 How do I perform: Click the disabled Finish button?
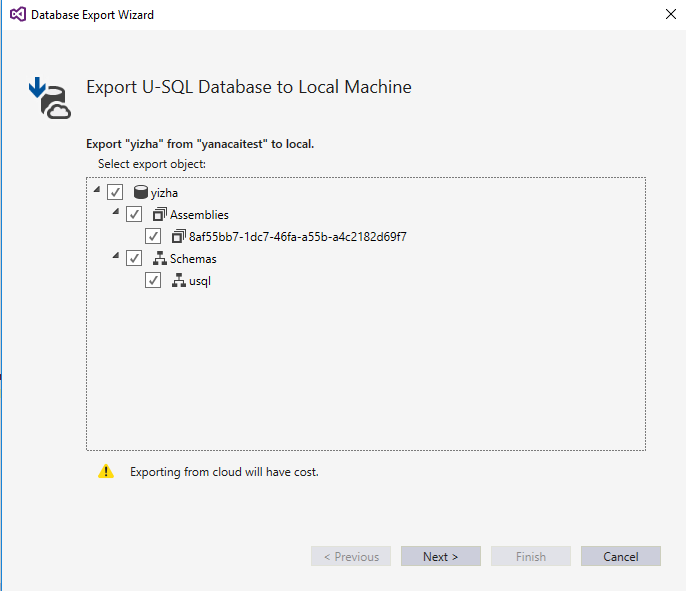[531, 556]
